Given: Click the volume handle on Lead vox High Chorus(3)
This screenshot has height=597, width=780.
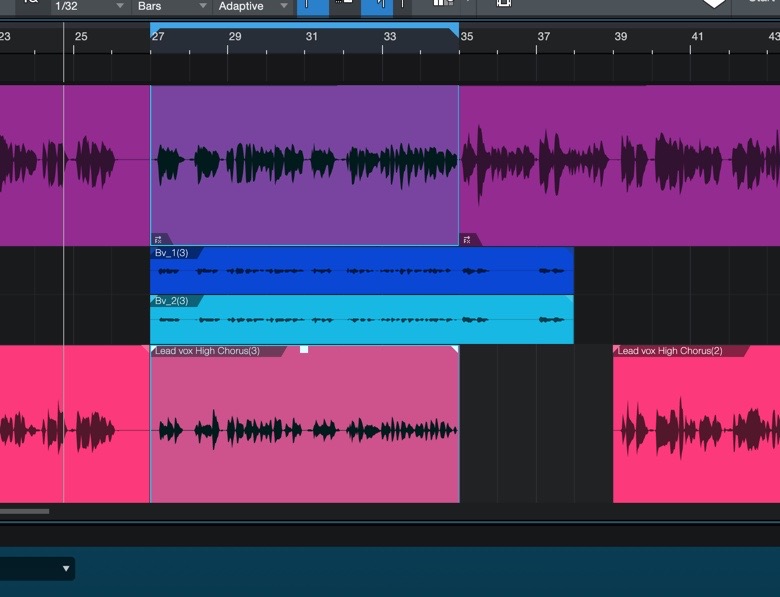Looking at the screenshot, I should (x=304, y=350).
